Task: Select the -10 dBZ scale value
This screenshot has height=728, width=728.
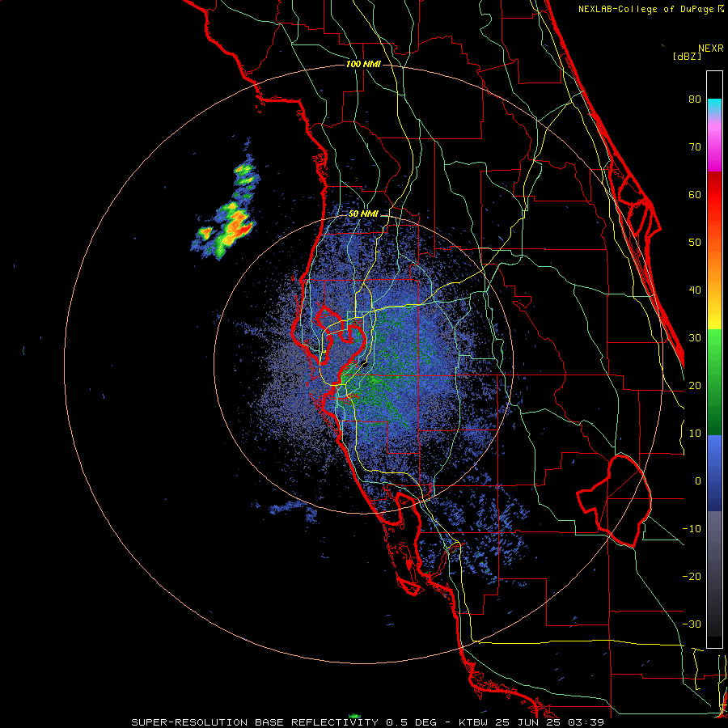Action: [x=692, y=529]
